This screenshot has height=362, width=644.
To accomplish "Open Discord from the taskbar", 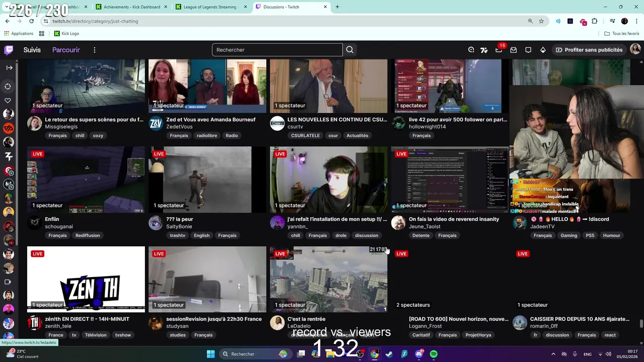I will coord(419,354).
